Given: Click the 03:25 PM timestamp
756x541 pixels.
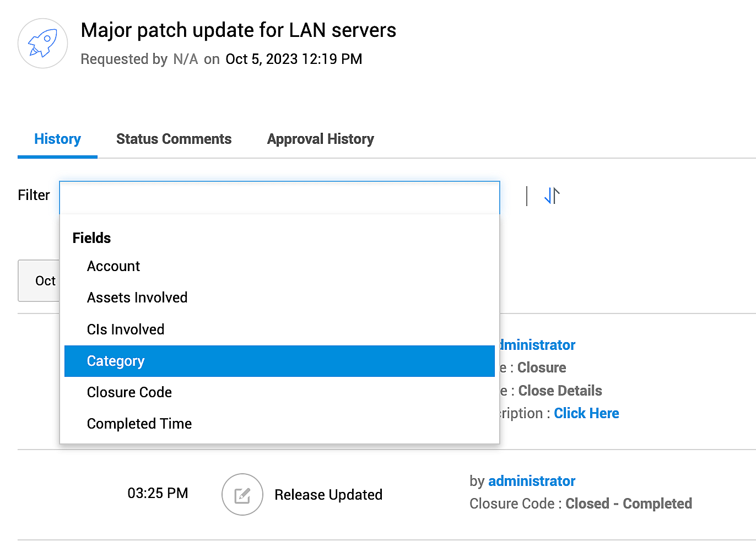Looking at the screenshot, I should pos(158,493).
